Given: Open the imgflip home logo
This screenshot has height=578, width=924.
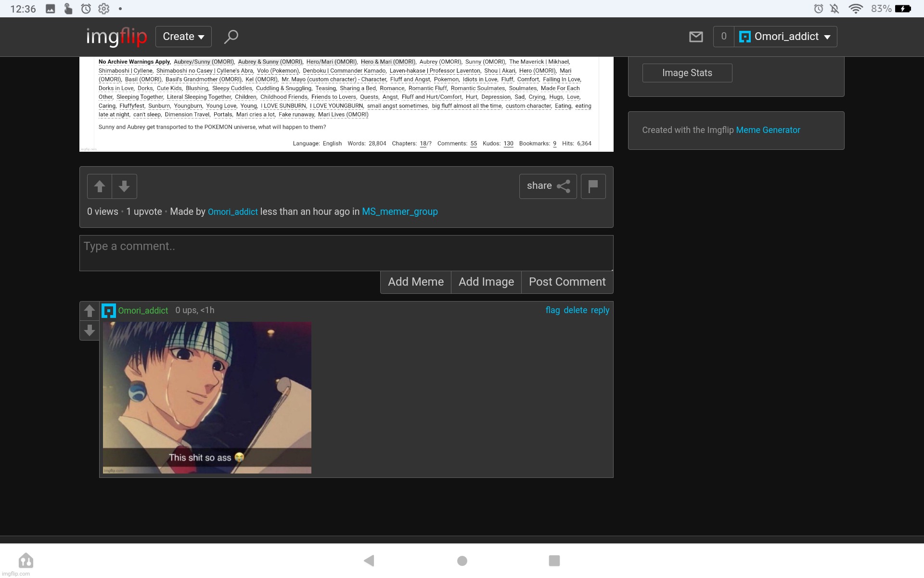Looking at the screenshot, I should [116, 37].
